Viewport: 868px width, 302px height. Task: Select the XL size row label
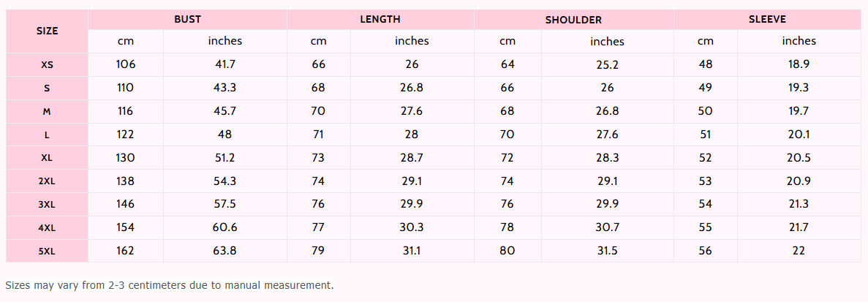point(47,157)
